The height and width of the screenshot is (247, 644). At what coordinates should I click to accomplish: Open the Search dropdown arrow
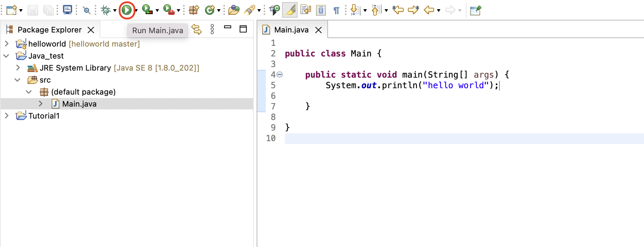pos(259,11)
